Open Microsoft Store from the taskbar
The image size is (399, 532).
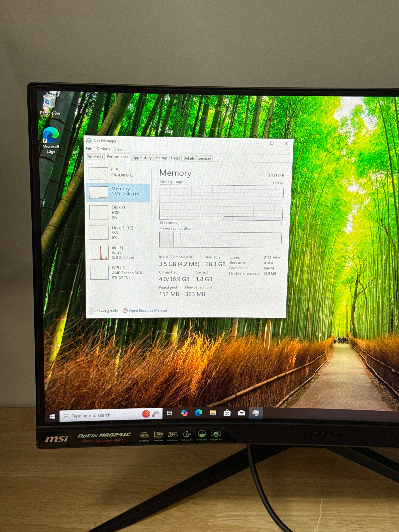(227, 413)
